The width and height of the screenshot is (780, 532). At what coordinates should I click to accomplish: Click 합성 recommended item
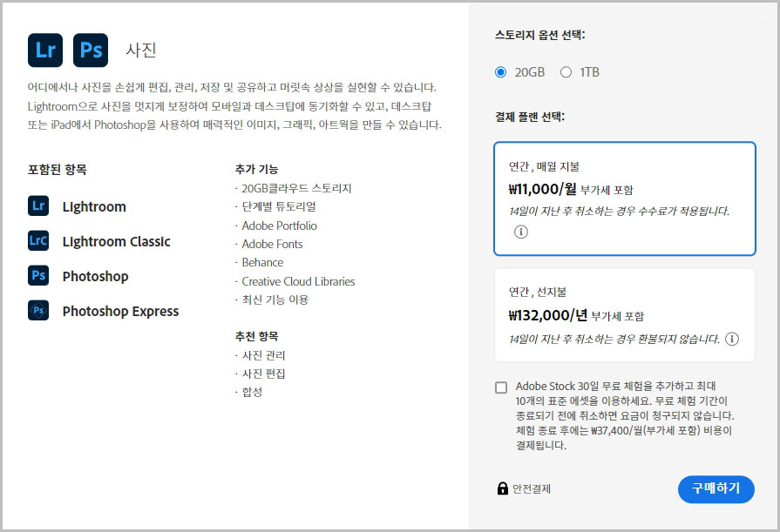click(x=252, y=393)
